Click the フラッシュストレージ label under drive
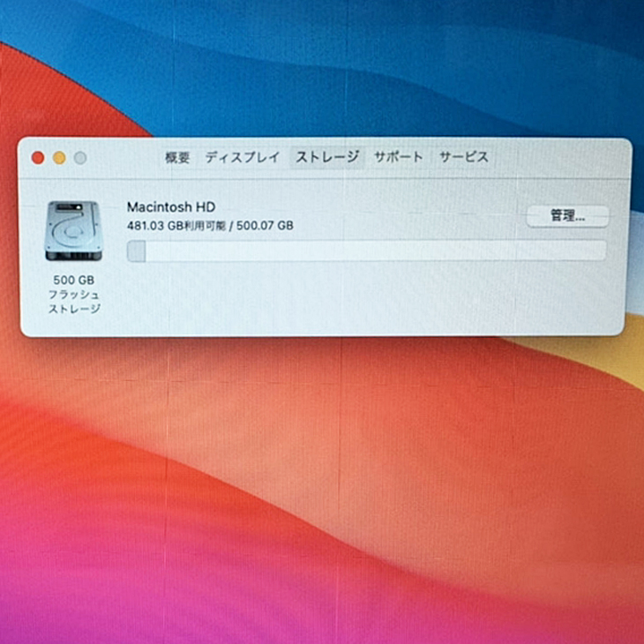The height and width of the screenshot is (644, 644). tap(73, 301)
